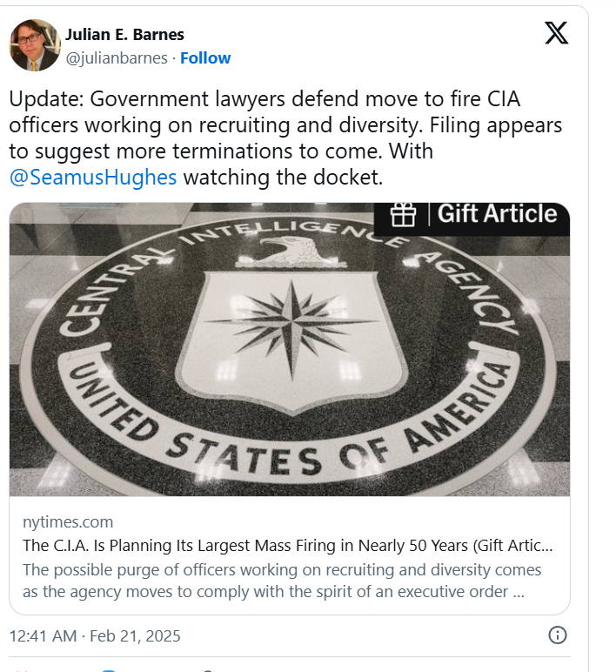Open the X logo link
The image size is (616, 672).
coord(556,34)
